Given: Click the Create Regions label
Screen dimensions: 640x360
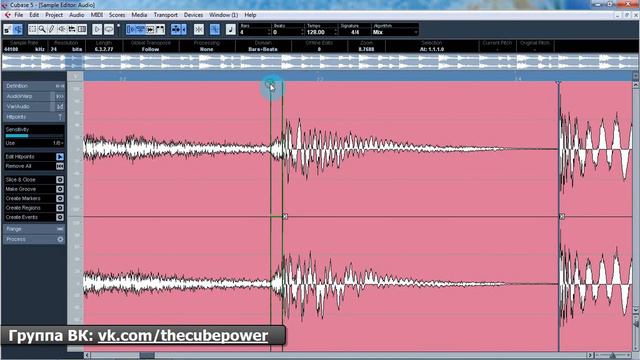Looking at the screenshot, I should click(23, 208).
